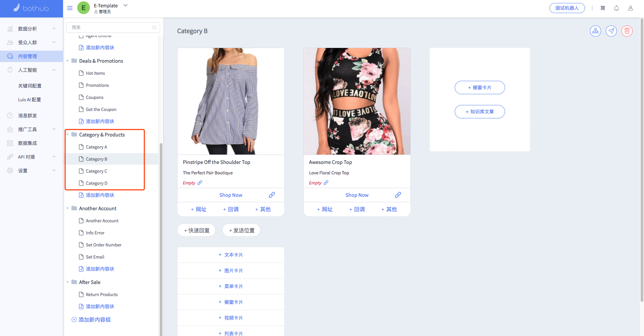The width and height of the screenshot is (644, 336).
Task: Open 关键词配置 submenu item
Action: [30, 86]
